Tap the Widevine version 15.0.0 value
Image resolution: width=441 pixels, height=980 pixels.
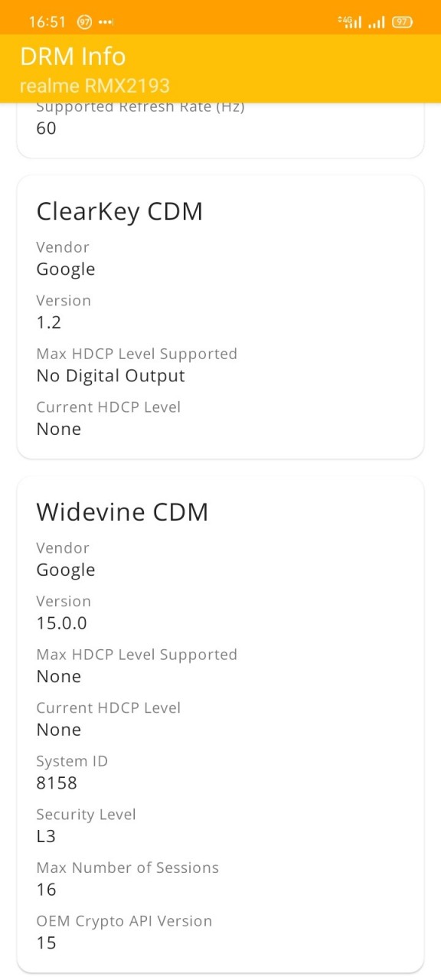point(61,622)
